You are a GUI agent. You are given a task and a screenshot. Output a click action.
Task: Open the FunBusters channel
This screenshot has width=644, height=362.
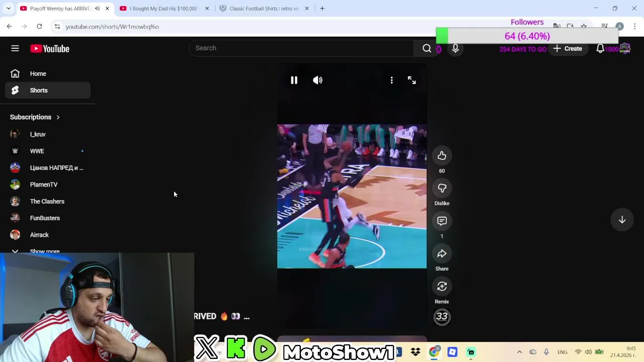(x=48, y=218)
